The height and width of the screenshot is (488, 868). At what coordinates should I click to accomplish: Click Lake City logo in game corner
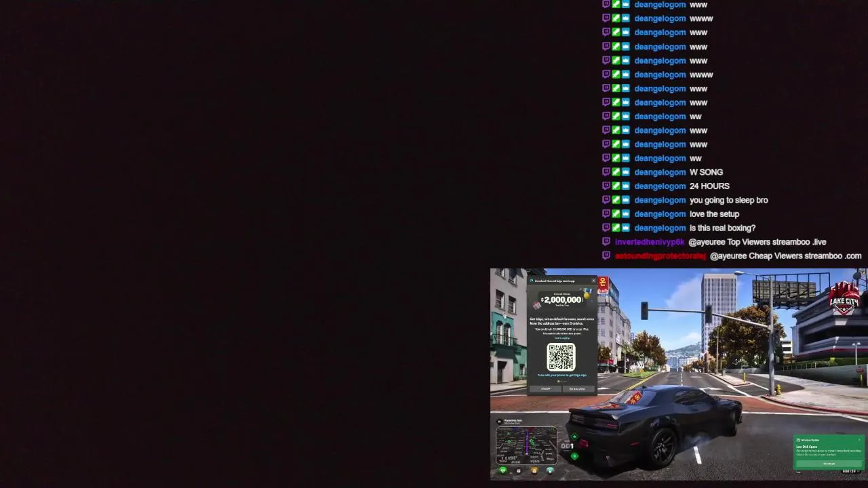point(845,298)
